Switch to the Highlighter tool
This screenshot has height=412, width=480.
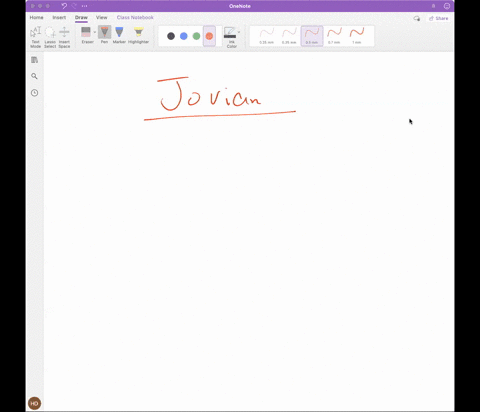coord(138,35)
